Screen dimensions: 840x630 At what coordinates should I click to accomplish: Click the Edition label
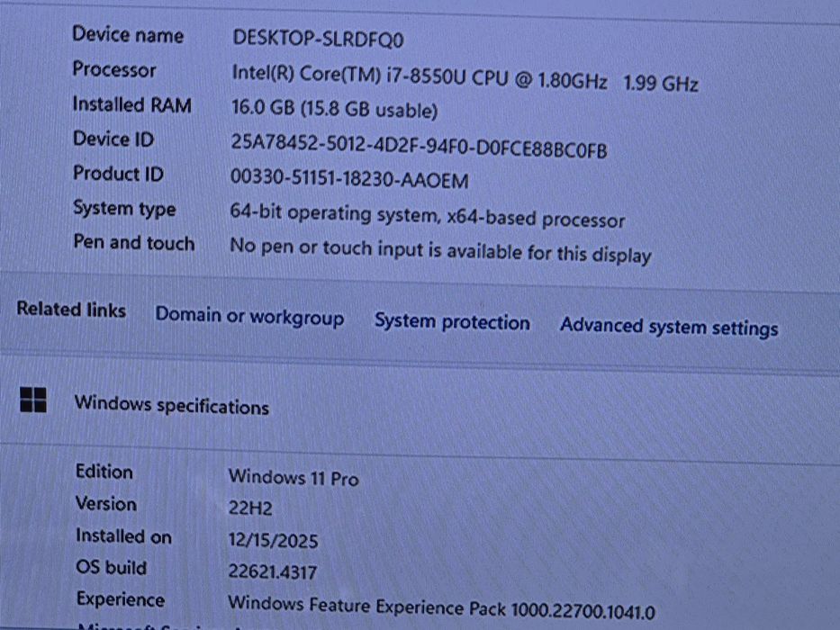pos(104,472)
